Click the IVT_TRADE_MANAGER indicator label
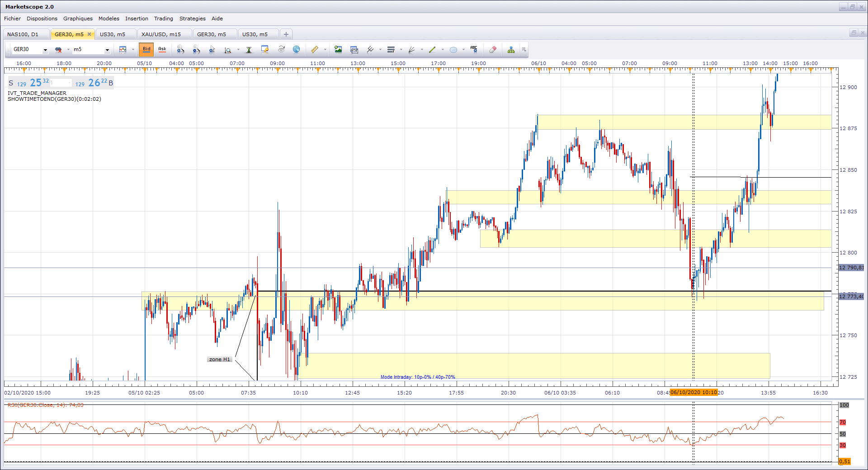This screenshot has width=868, height=470. click(37, 93)
